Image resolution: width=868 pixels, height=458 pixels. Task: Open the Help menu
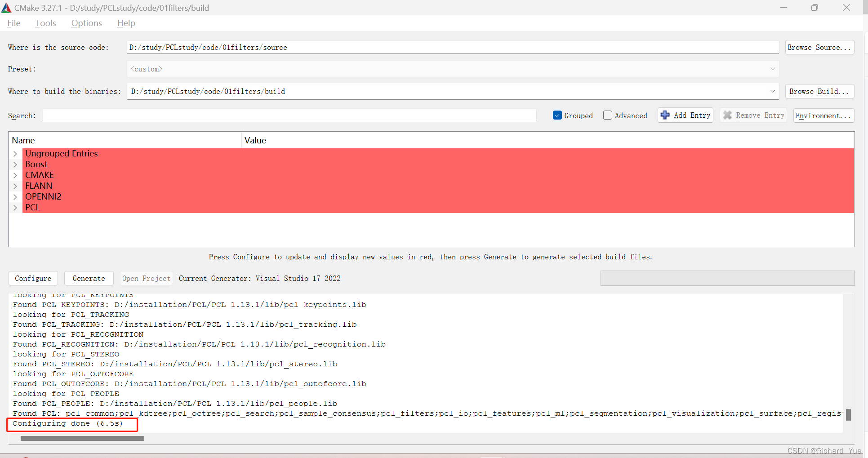point(126,23)
